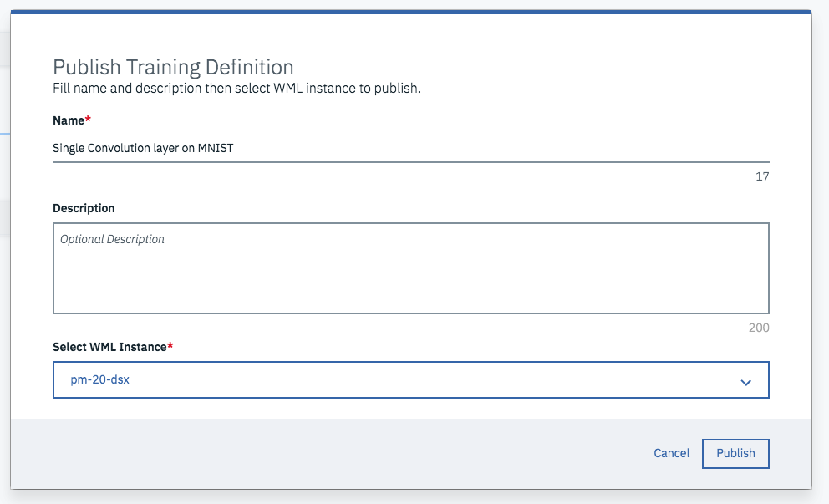Click the Select WML Instance label
This screenshot has width=829, height=504.
pos(109,346)
